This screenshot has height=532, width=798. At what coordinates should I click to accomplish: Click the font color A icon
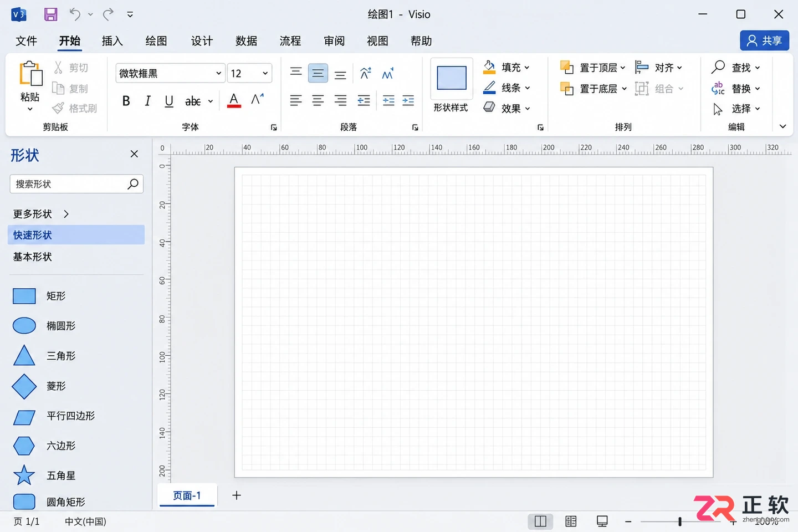[x=234, y=100]
